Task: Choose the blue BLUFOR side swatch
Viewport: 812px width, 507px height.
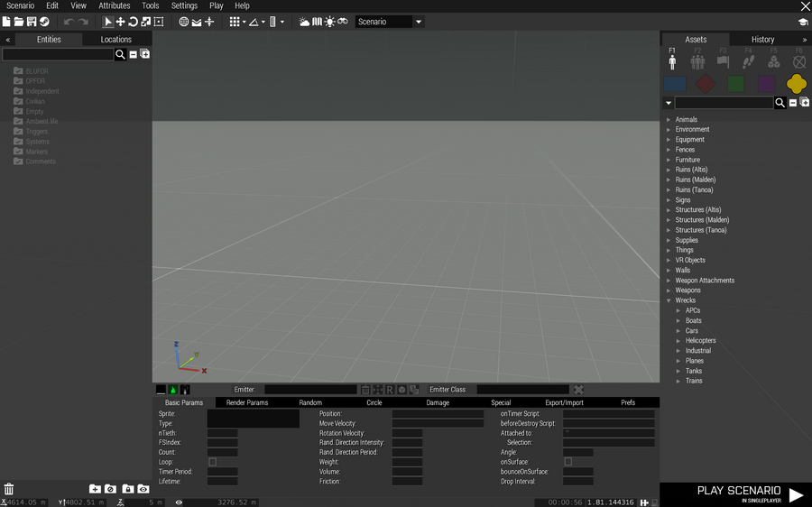Action: coord(675,84)
